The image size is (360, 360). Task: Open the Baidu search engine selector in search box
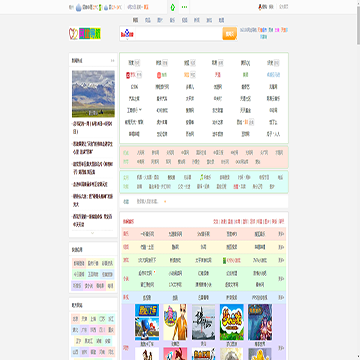click(127, 34)
